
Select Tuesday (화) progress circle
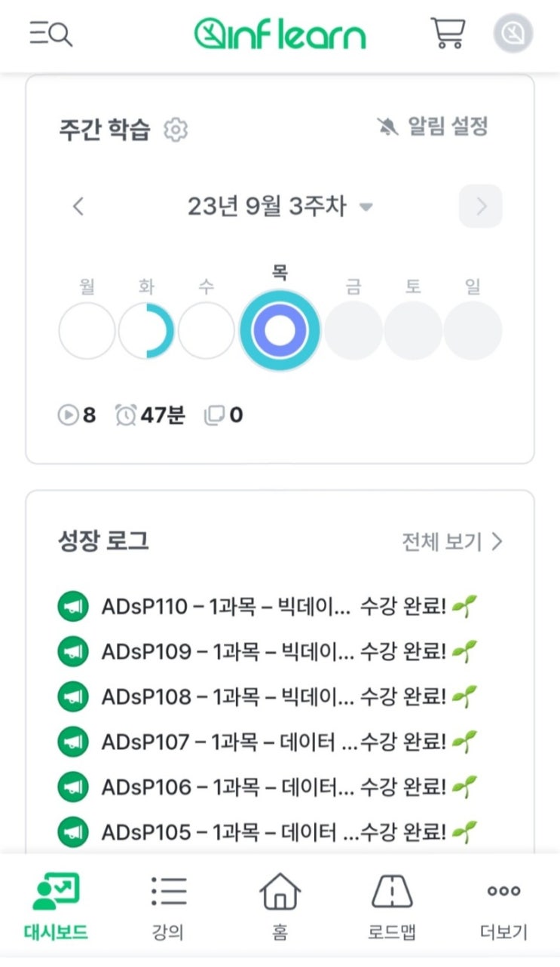[x=146, y=331]
